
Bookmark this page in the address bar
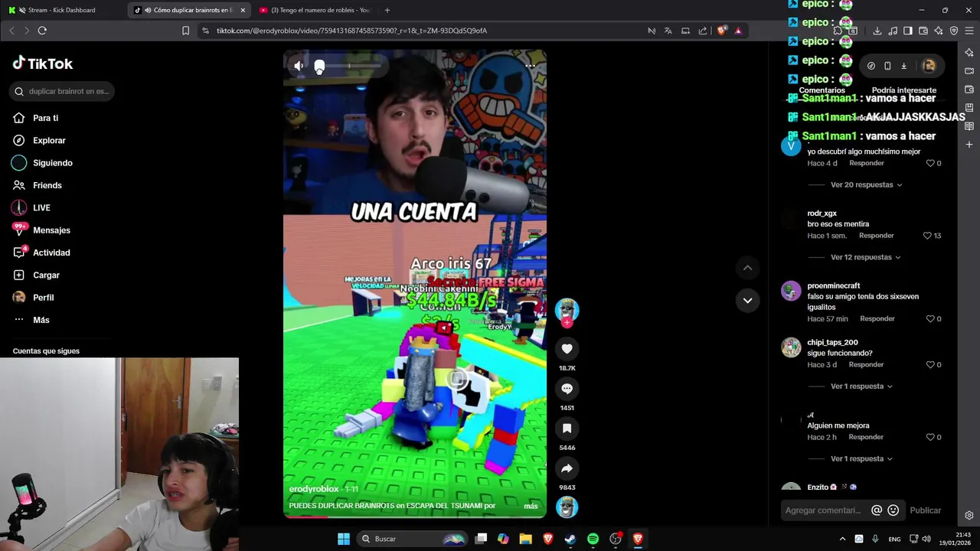(x=185, y=31)
